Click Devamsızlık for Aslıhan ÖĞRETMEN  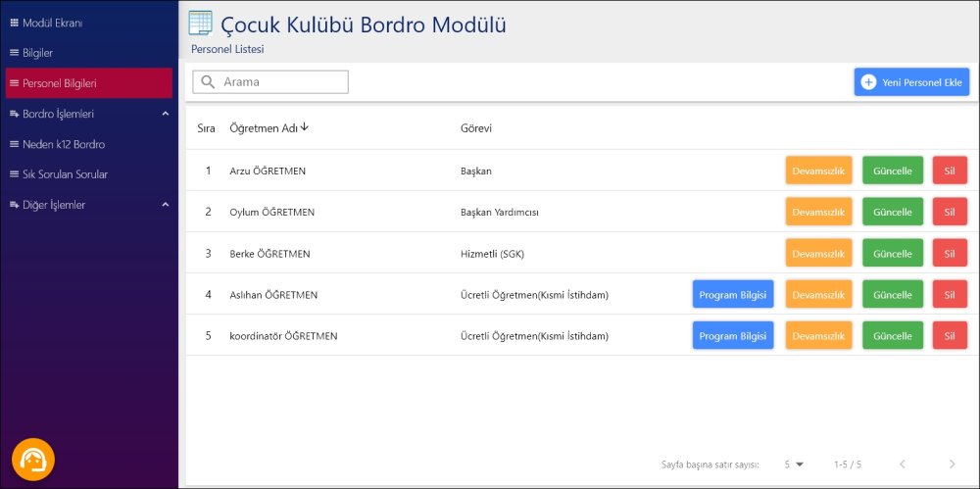coord(818,295)
